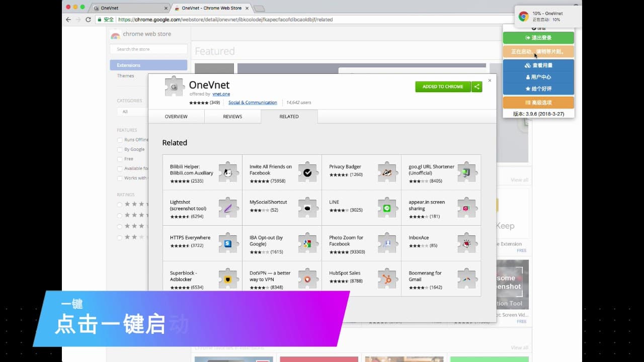The image size is (644, 362).
Task: Click the chrome web store logo
Action: click(x=115, y=34)
